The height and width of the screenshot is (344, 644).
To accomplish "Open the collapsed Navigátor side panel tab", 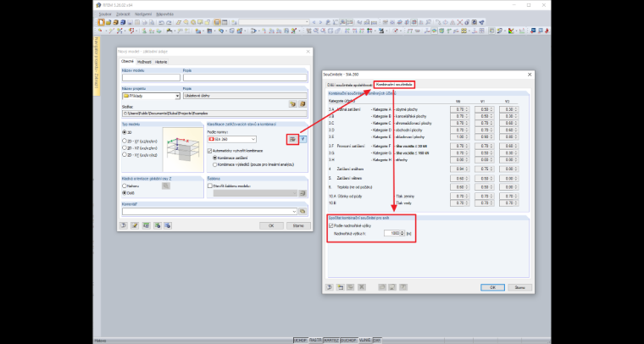I will pyautogui.click(x=97, y=66).
